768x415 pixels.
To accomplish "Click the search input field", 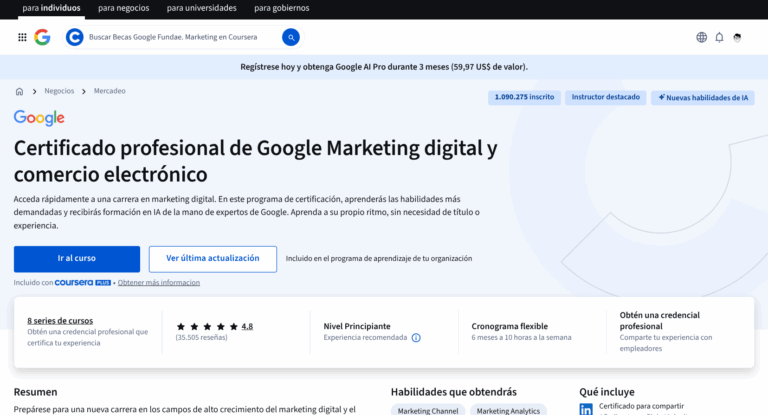I will pos(183,37).
